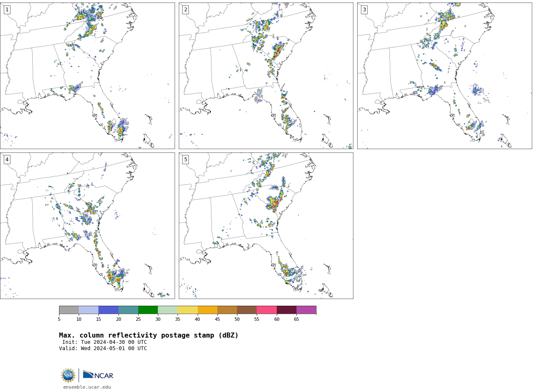Click the panel label '4' box
Image resolution: width=536 pixels, height=392 pixels.
(7, 160)
